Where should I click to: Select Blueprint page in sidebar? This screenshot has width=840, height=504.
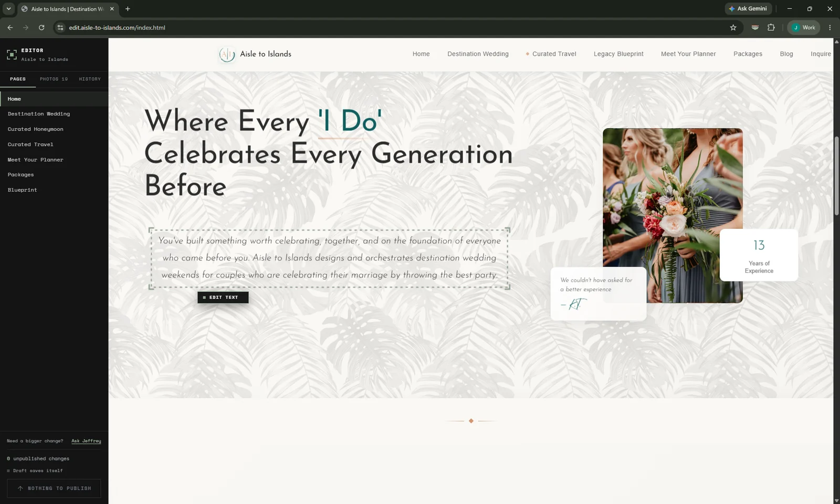54,190
